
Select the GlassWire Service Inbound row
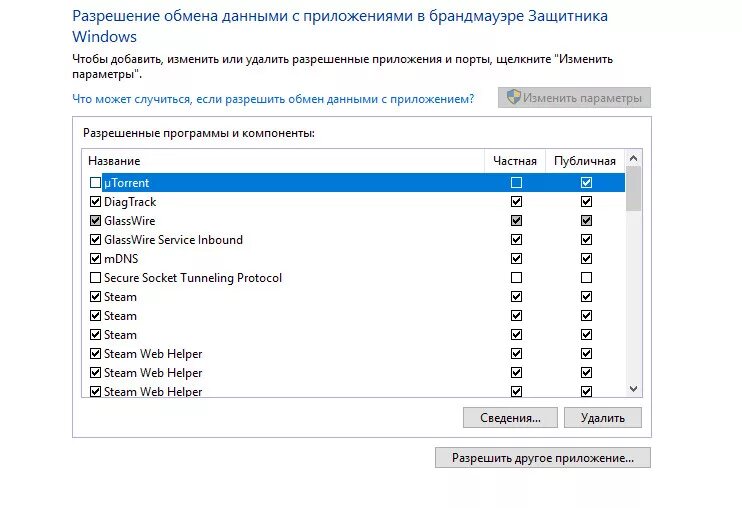[353, 240]
